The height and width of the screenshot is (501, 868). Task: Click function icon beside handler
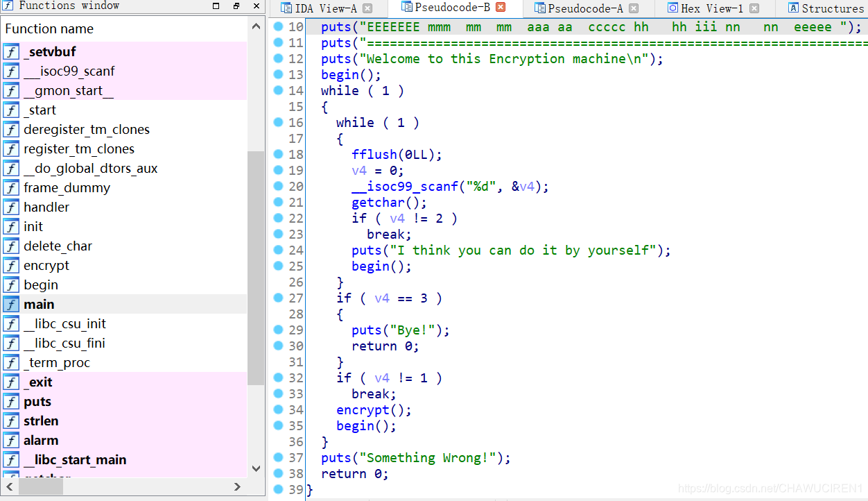tap(11, 207)
